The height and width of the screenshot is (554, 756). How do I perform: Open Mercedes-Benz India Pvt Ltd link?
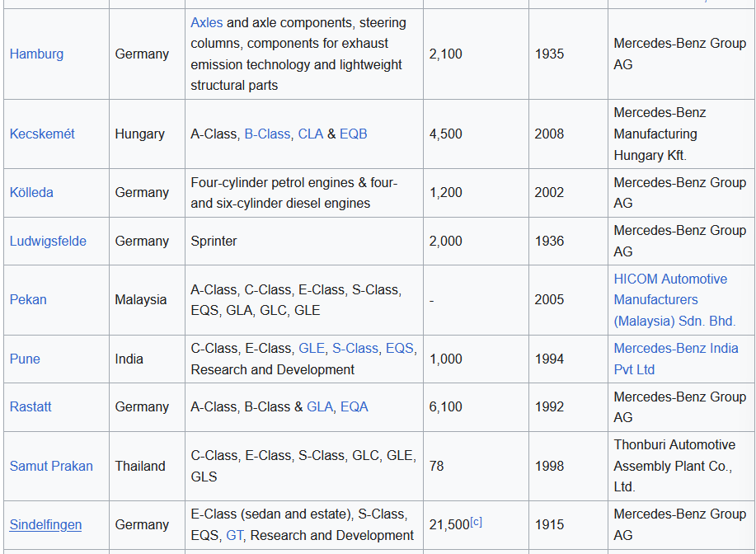click(x=675, y=359)
